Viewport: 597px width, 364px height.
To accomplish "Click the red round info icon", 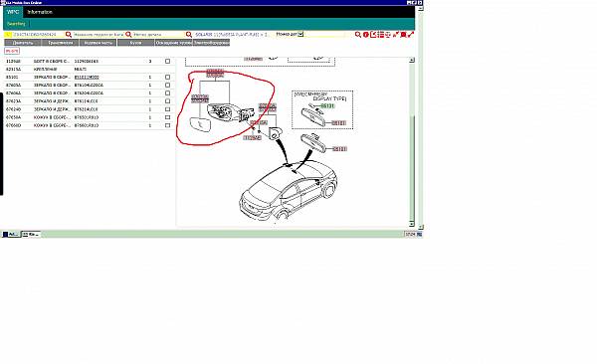I will pos(366,35).
